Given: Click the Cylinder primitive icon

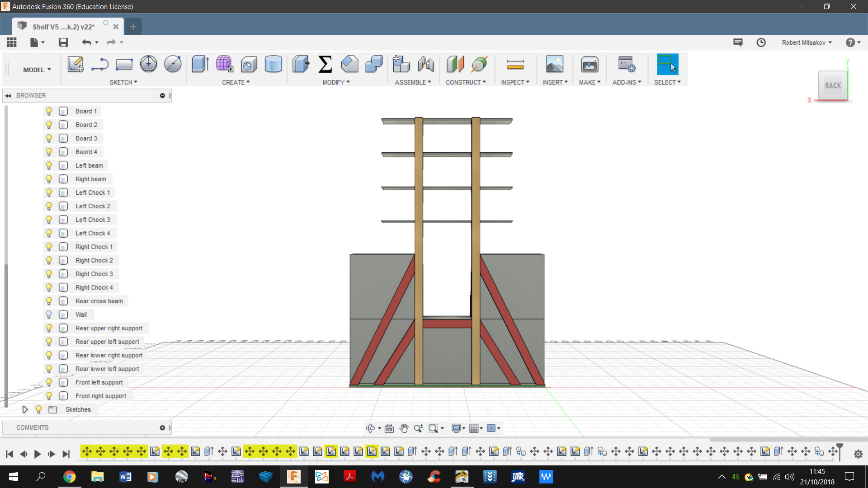Looking at the screenshot, I should tap(274, 64).
